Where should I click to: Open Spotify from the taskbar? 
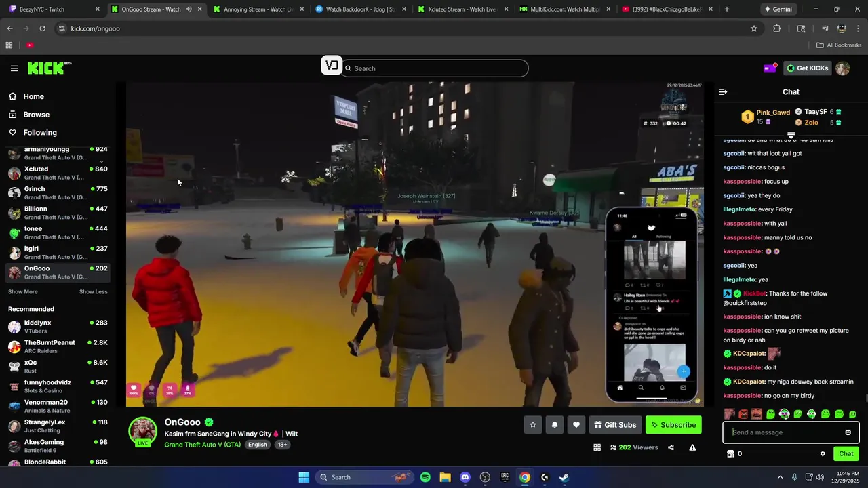(x=425, y=477)
